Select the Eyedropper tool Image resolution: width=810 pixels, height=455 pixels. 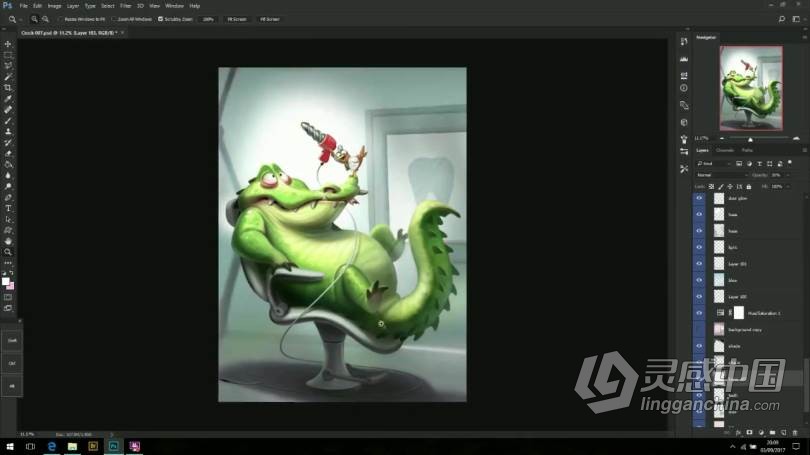click(8, 99)
